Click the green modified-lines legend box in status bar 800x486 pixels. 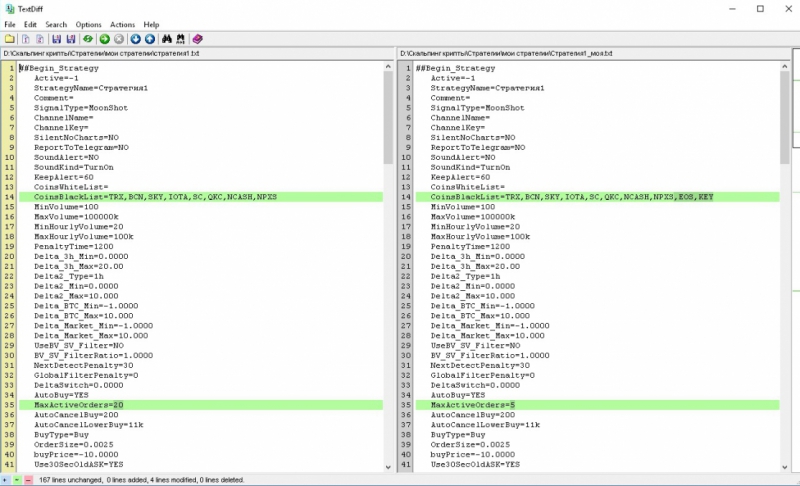(17, 480)
